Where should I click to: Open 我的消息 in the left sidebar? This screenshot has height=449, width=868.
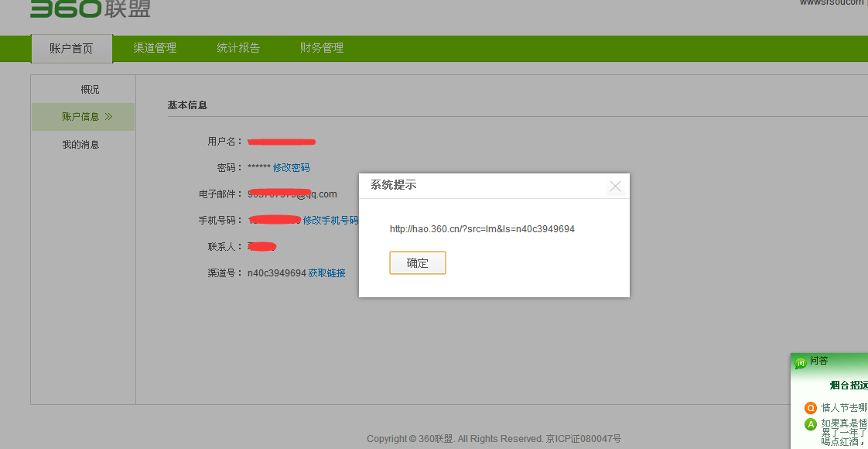click(80, 145)
